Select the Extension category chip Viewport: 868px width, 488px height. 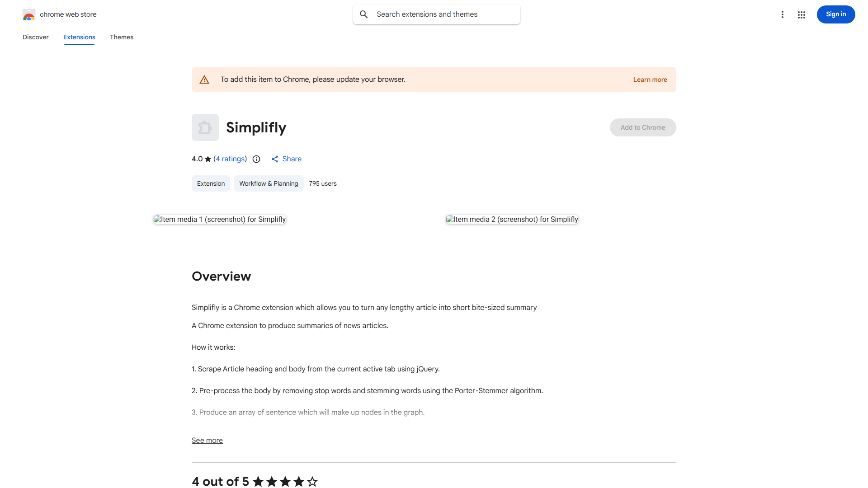click(x=211, y=183)
